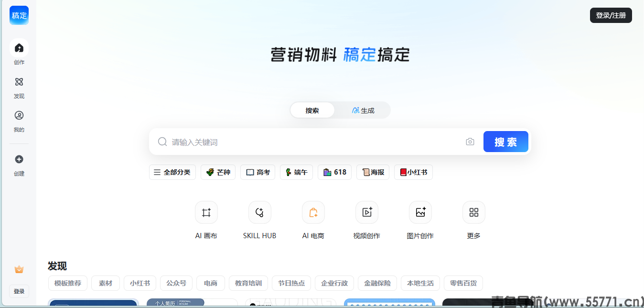
Task: Switch to the 搜索 mode tab
Action: pos(312,110)
